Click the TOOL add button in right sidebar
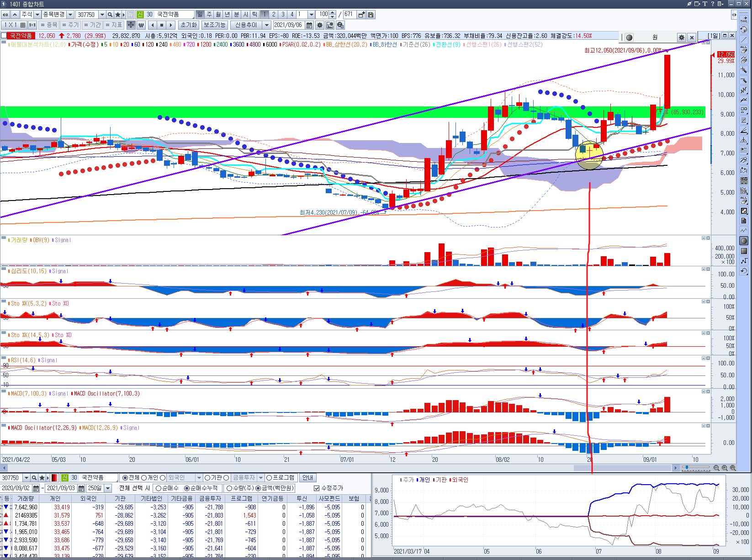Screen dimensions: 752x560 point(744,19)
